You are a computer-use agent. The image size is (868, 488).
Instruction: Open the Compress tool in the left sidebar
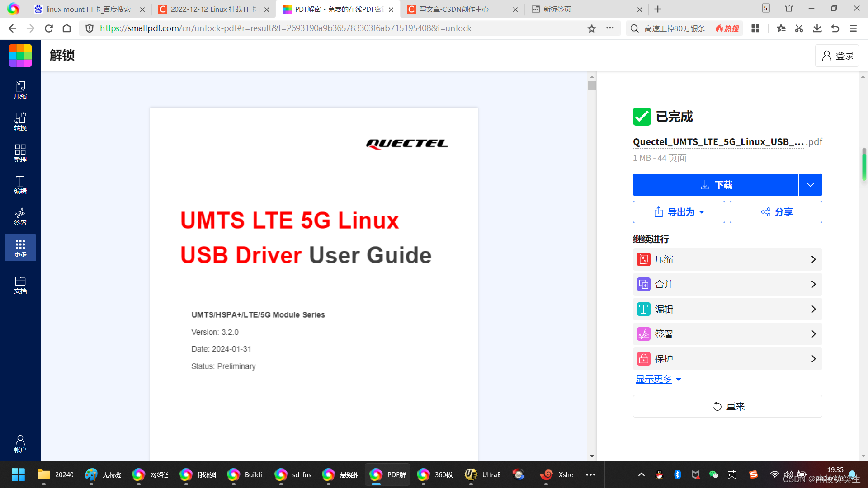pyautogui.click(x=20, y=90)
